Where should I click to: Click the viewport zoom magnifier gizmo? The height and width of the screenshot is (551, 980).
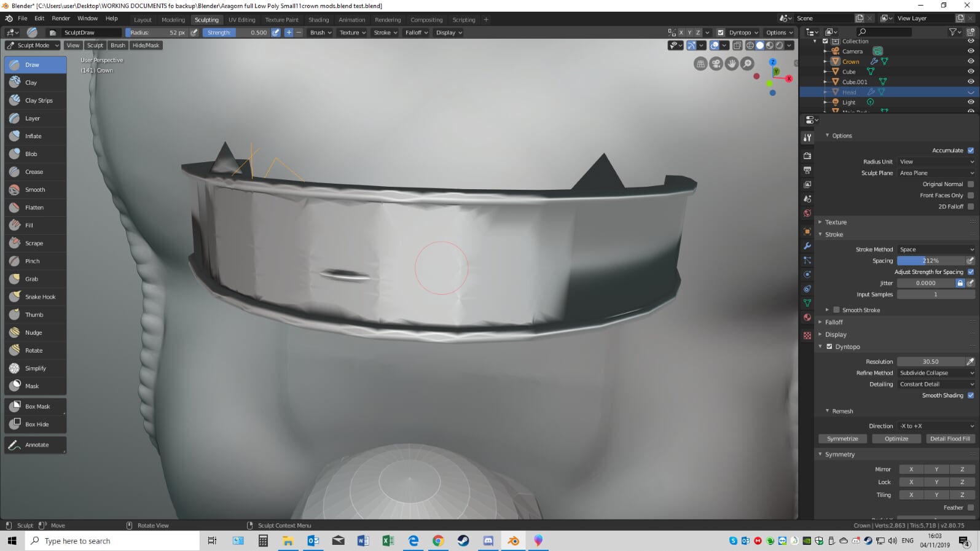747,63
